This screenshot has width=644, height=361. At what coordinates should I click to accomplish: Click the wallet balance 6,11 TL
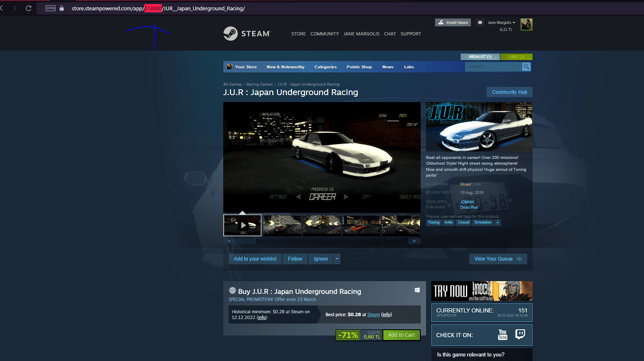coord(506,30)
